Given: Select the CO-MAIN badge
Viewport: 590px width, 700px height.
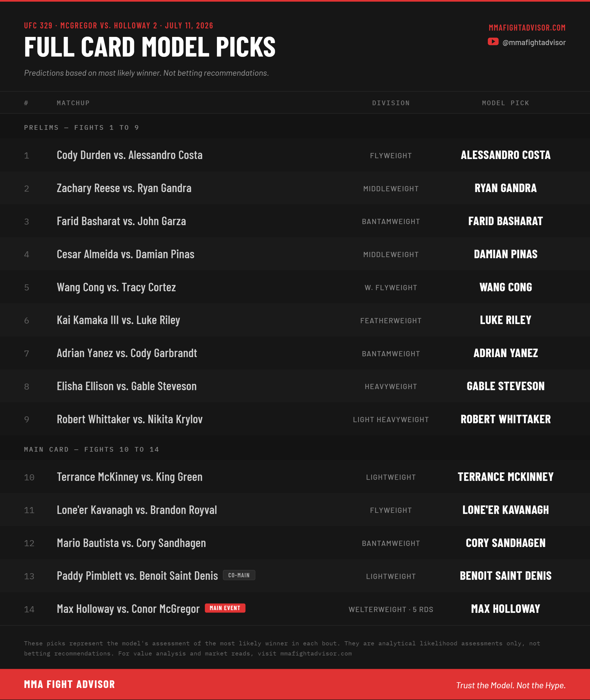Looking at the screenshot, I should tap(239, 575).
